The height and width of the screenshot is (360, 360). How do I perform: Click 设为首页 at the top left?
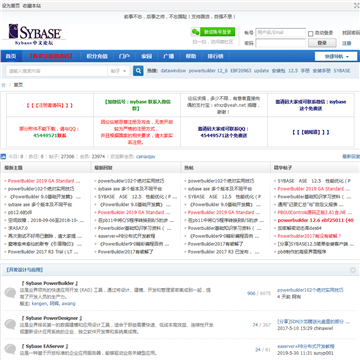point(11,6)
